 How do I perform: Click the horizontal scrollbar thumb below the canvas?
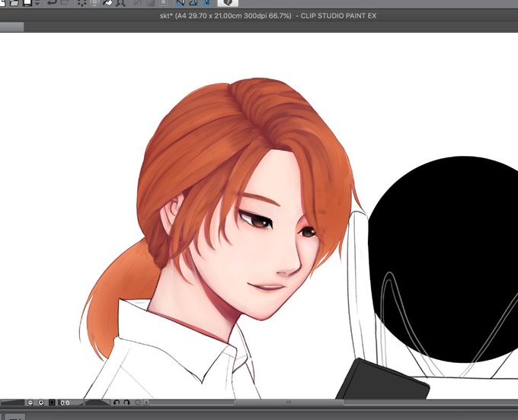pos(289,402)
